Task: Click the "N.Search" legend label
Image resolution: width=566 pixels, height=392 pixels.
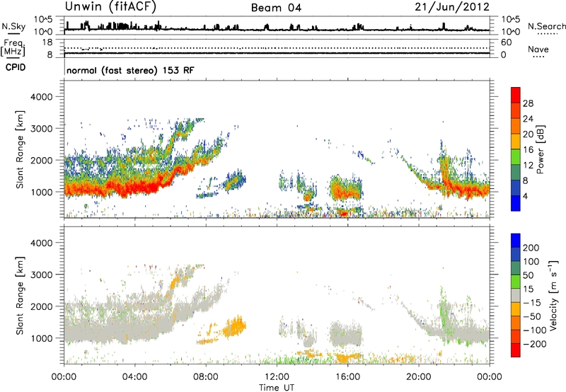Action: click(546, 26)
